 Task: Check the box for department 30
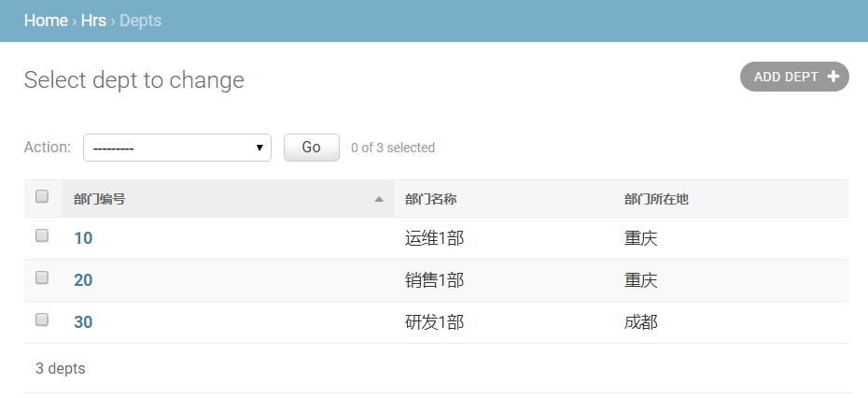[42, 320]
